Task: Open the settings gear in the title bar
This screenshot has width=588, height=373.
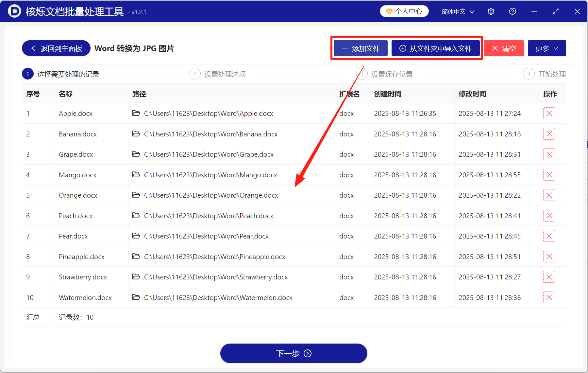Action: 491,11
